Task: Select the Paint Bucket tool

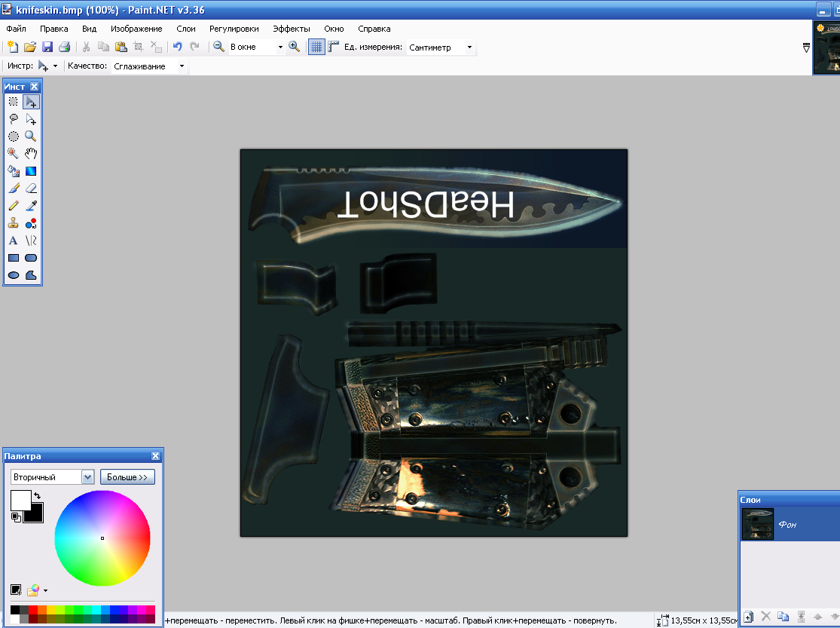Action: pos(14,171)
